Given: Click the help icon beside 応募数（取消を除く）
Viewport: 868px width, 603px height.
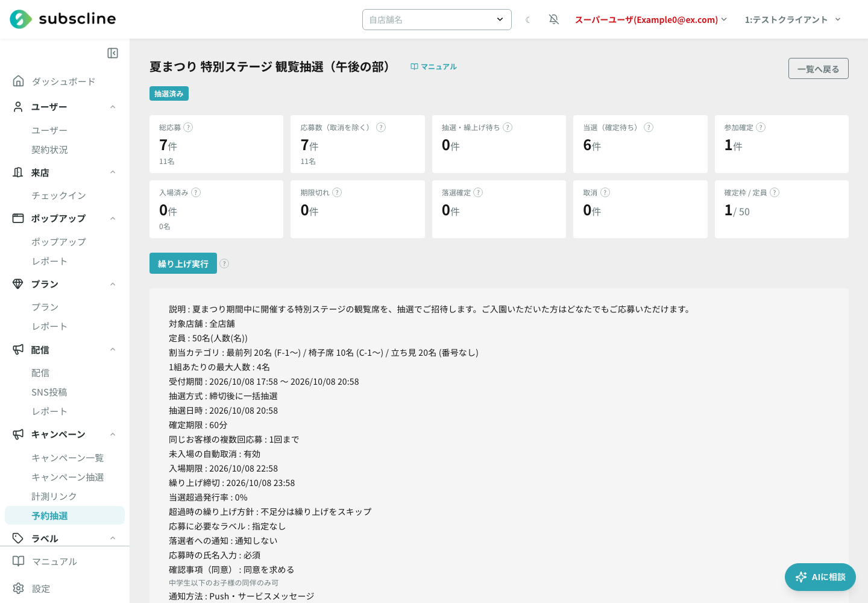Looking at the screenshot, I should coord(381,127).
